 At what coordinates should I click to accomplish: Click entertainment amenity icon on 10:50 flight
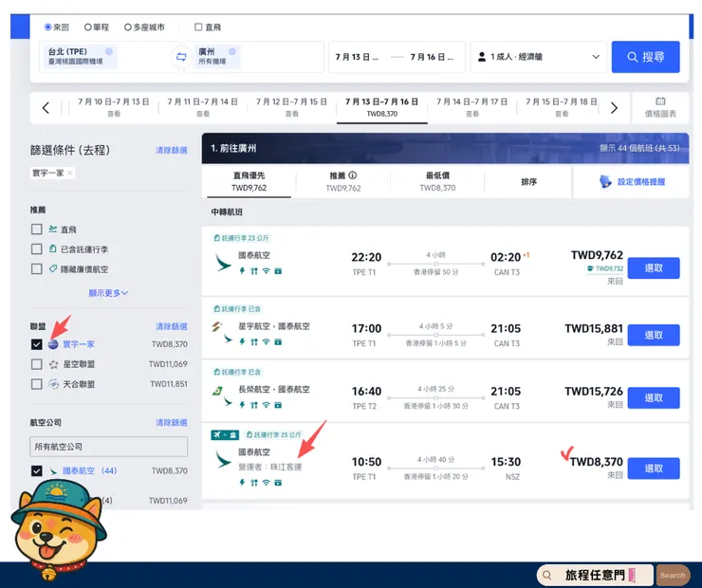click(278, 483)
